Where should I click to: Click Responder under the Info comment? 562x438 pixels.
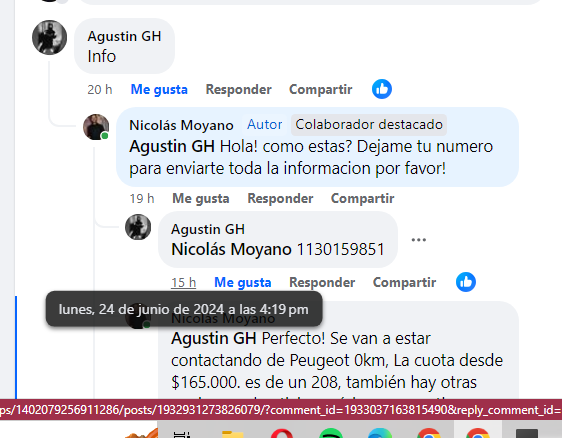tap(239, 89)
